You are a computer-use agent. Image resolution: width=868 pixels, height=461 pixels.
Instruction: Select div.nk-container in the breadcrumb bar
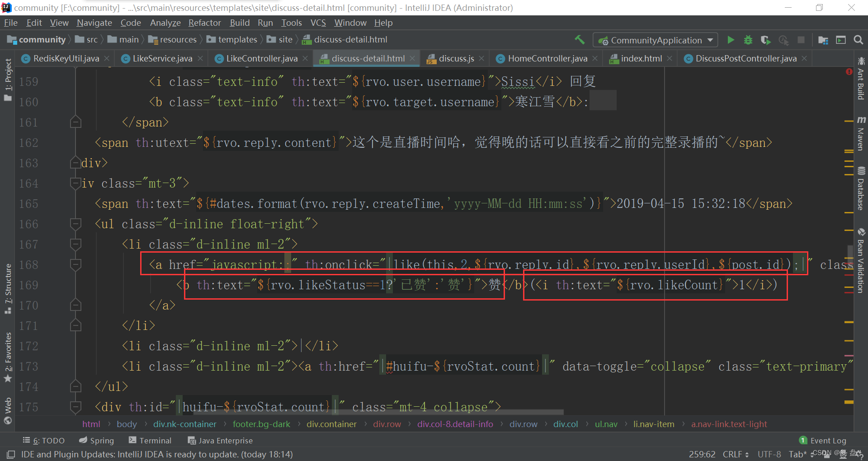click(x=184, y=424)
